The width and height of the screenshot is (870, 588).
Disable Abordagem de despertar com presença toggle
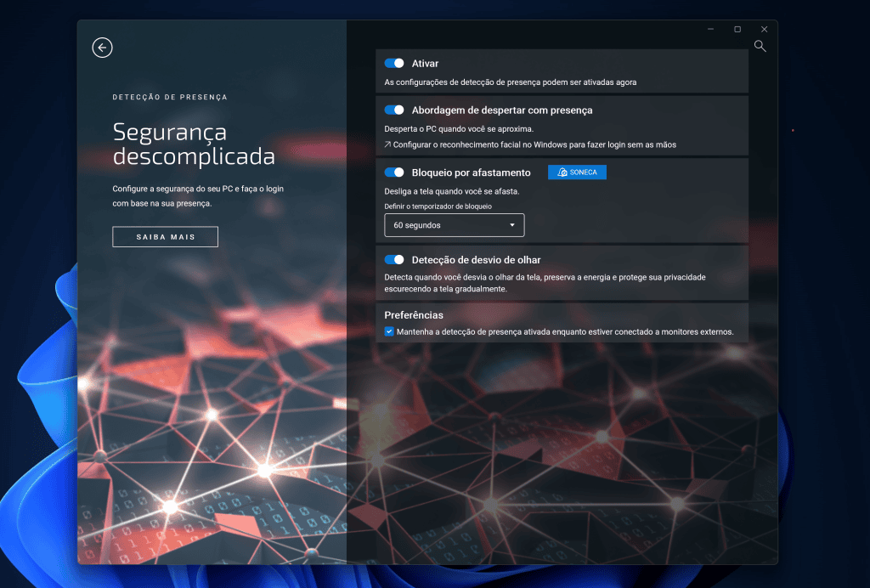(x=394, y=110)
